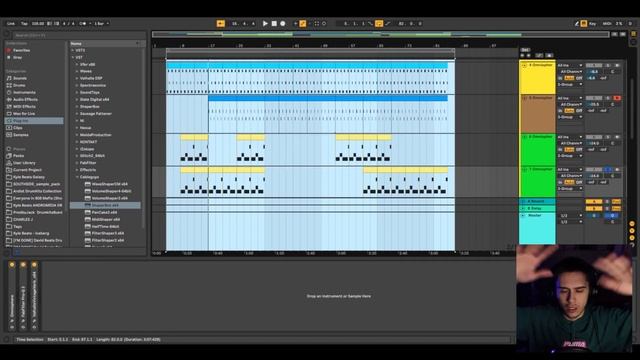Screen dimensions: 640x360
Task: Select MidiShaper plugin
Action: (x=105, y=220)
